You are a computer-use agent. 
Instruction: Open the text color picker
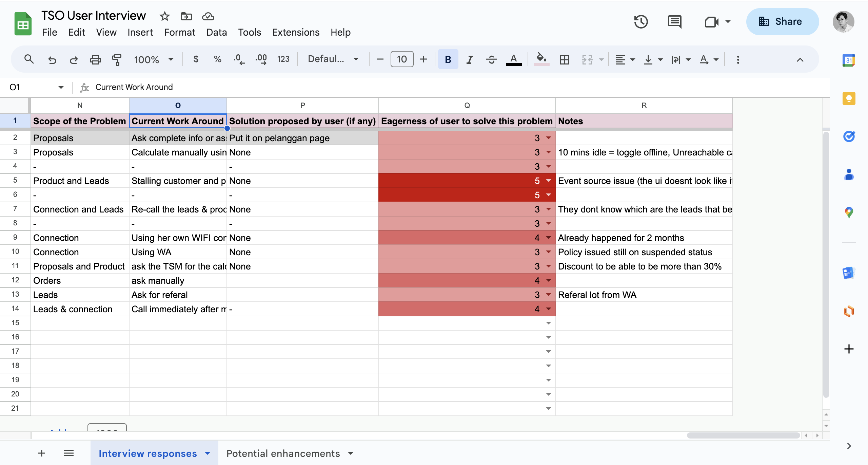click(514, 60)
